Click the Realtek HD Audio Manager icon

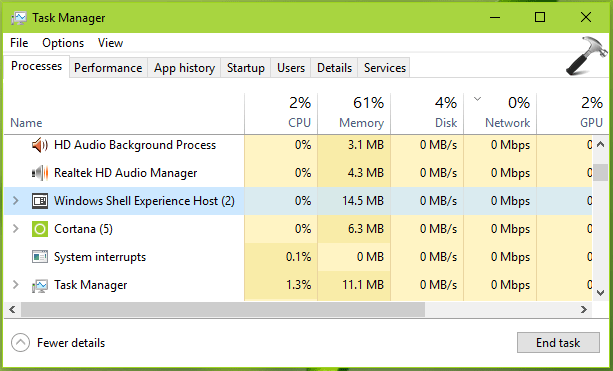pyautogui.click(x=40, y=173)
